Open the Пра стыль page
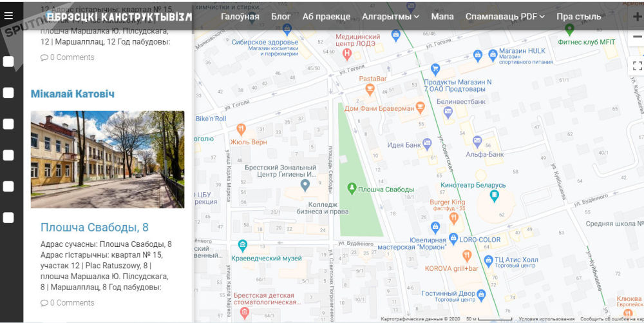Viewport: 644px width, 323px height. tap(578, 16)
